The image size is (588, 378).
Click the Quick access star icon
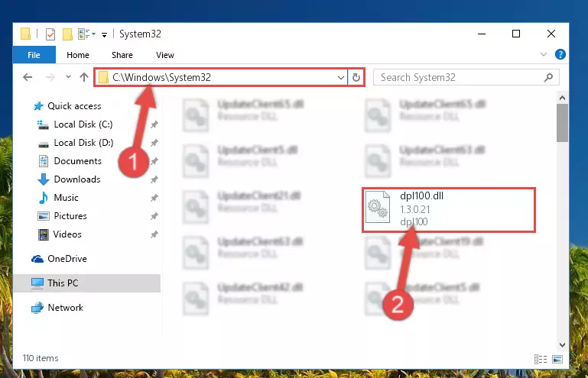38,106
